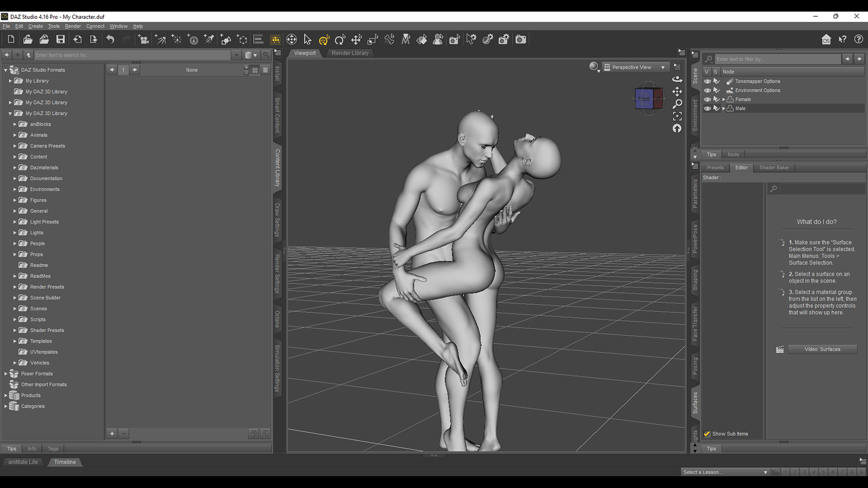Click the Undo arrow icon
Screen dimensions: 868x488
110,39
